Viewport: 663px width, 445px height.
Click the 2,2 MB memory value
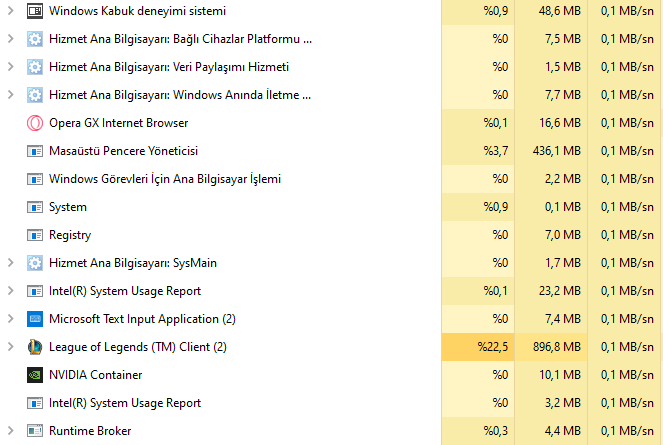(x=563, y=179)
